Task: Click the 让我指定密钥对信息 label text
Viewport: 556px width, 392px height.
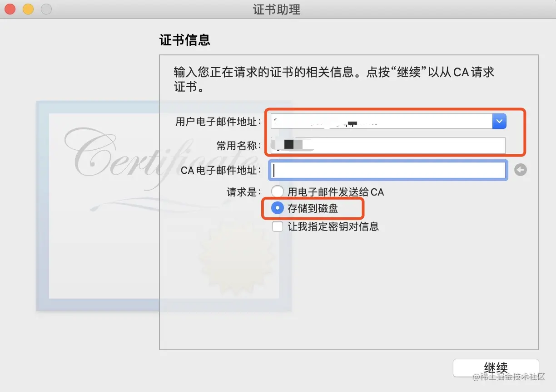Action: 333,226
